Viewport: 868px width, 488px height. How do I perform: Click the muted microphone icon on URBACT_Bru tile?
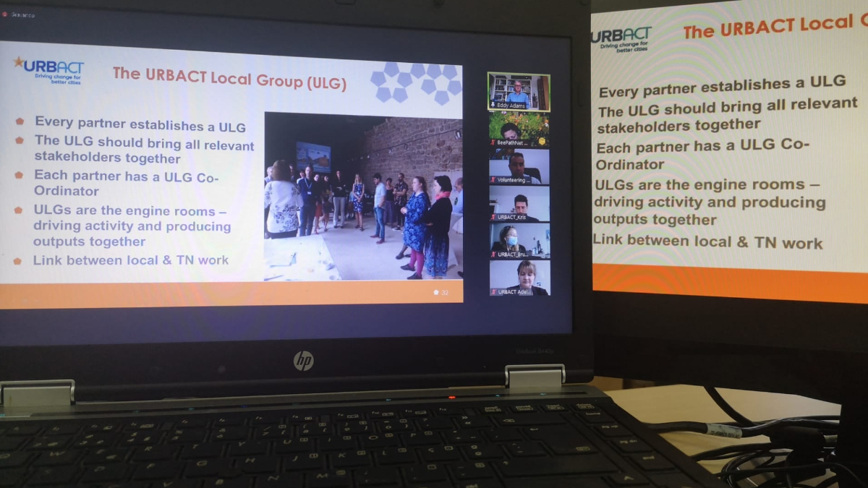tap(493, 254)
